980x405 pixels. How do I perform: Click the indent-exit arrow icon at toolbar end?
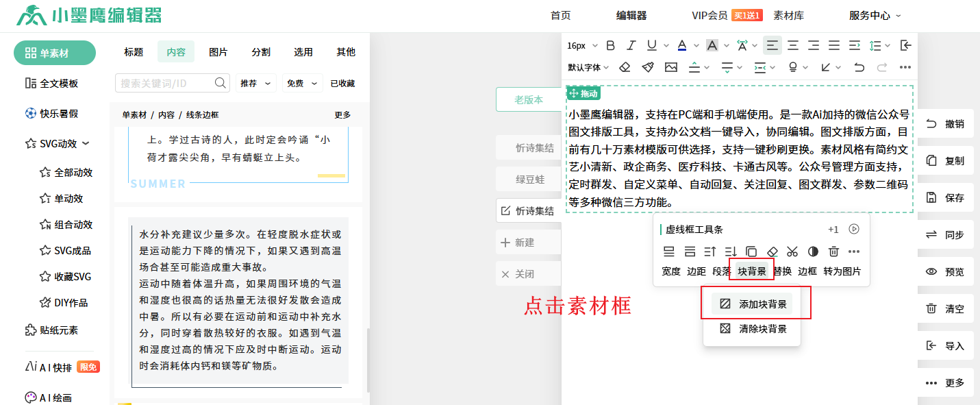click(x=905, y=45)
